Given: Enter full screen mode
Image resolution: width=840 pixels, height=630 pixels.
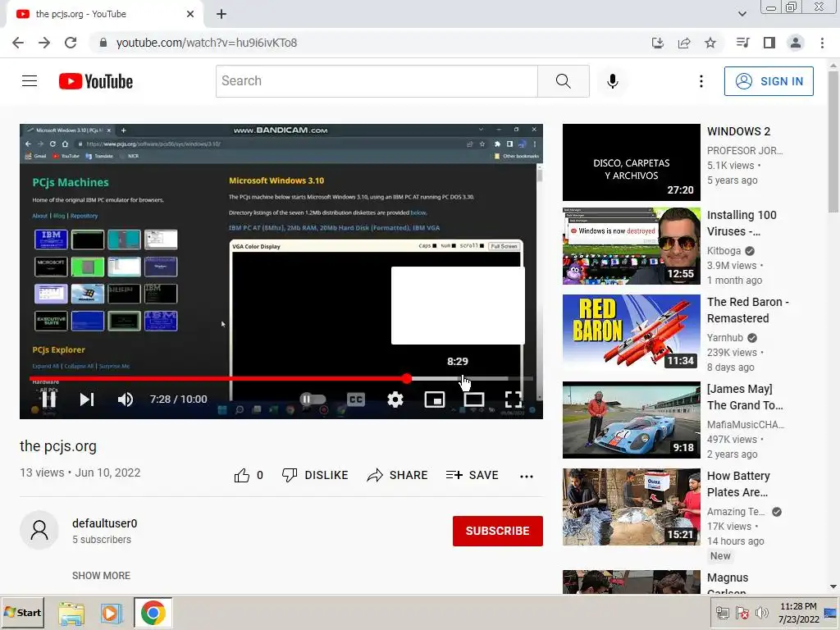Looking at the screenshot, I should point(514,399).
